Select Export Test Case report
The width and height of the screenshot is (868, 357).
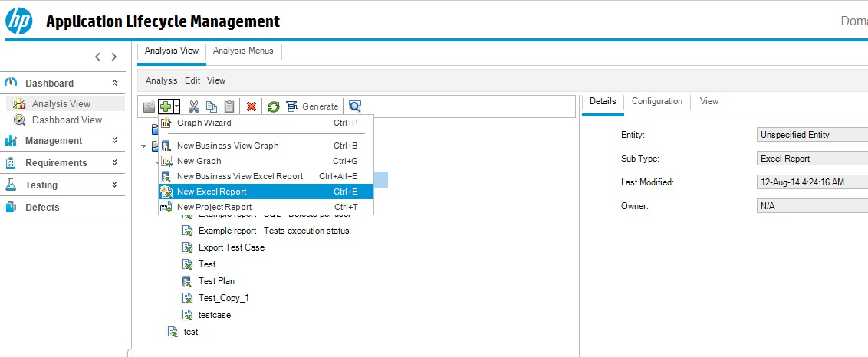point(232,247)
